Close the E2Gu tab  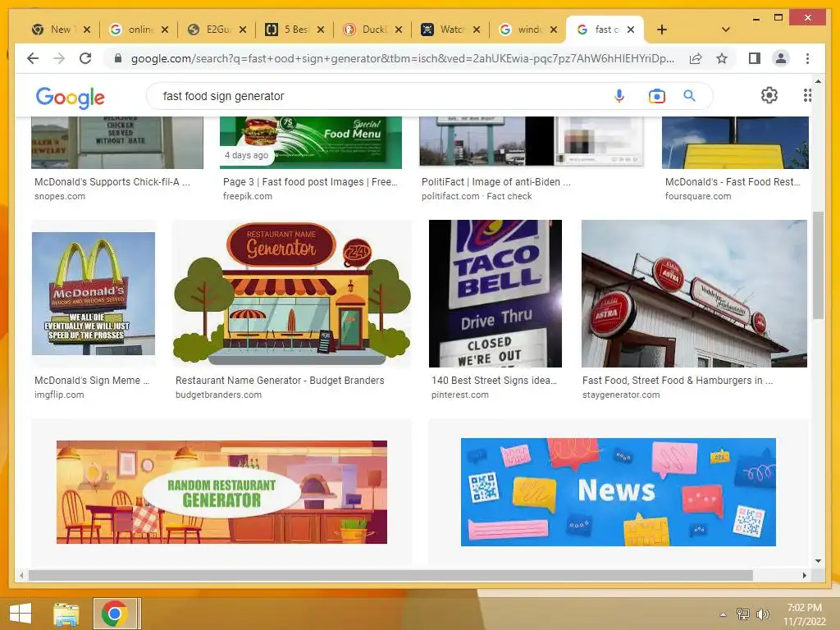point(243,30)
